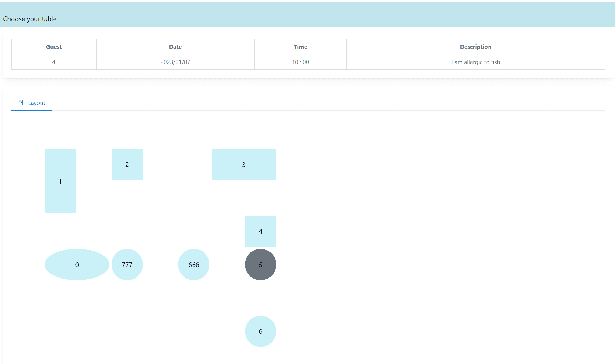Choose square table 2
The image size is (615, 364).
127,164
